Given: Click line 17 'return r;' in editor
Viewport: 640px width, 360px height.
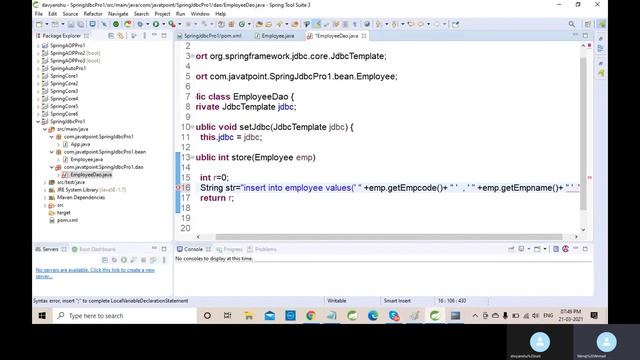Looking at the screenshot, I should (x=217, y=198).
